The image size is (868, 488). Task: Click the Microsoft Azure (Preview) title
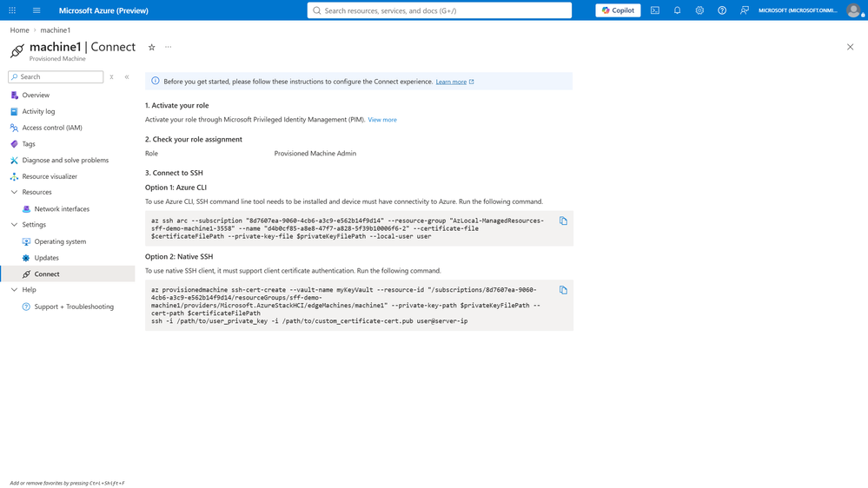click(x=103, y=10)
